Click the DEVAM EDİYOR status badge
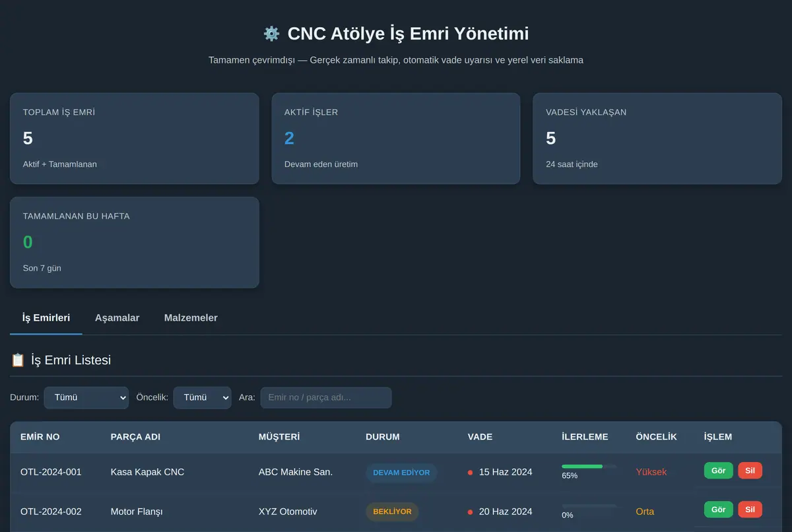Viewport: 792px width, 532px height. click(x=401, y=473)
